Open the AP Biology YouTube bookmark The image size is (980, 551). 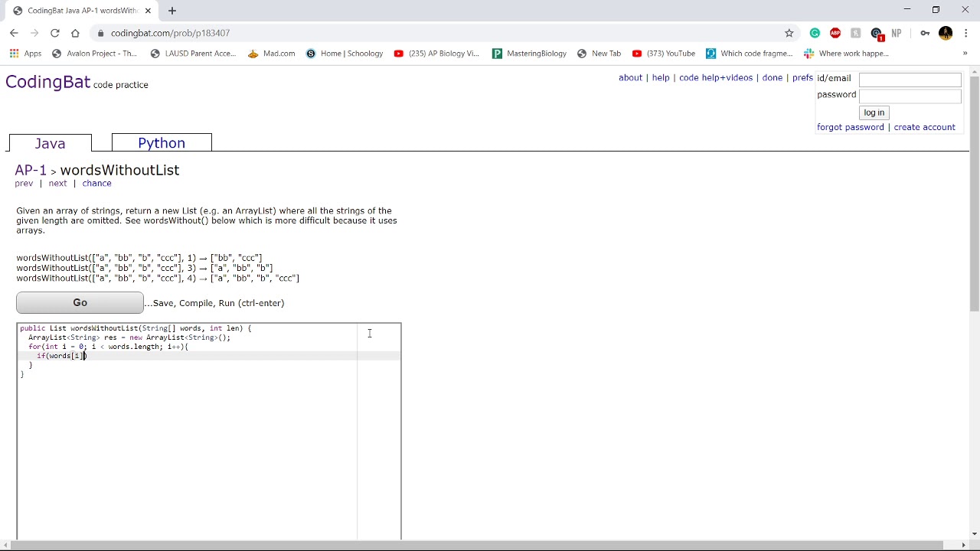[436, 54]
